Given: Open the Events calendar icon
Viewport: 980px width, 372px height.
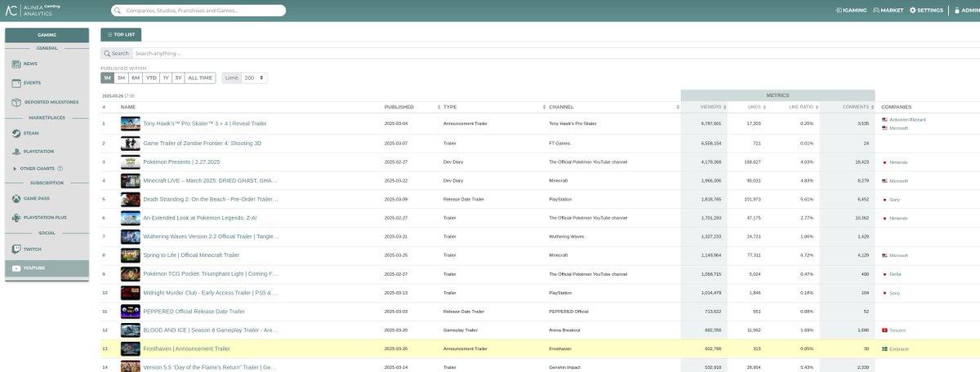Looking at the screenshot, I should point(16,83).
